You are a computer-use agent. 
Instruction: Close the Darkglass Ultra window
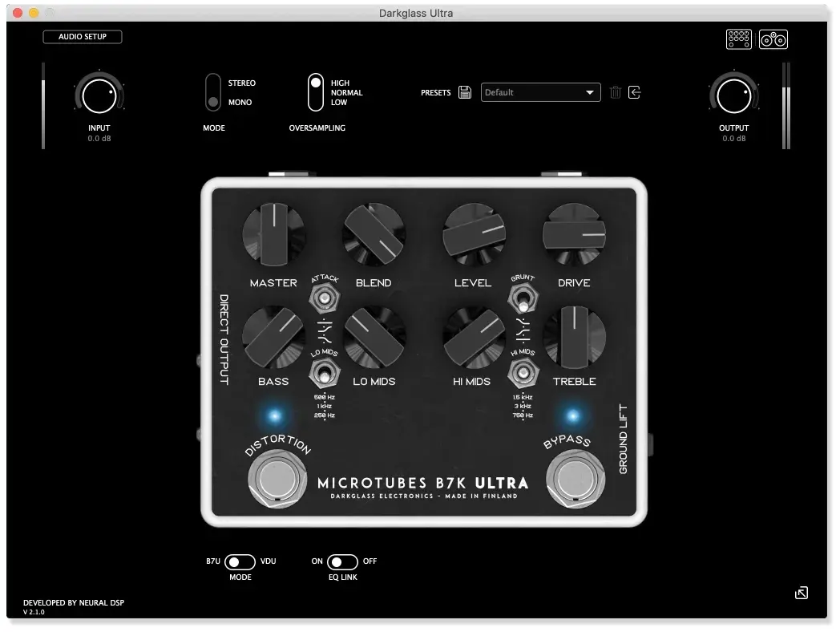(x=18, y=13)
